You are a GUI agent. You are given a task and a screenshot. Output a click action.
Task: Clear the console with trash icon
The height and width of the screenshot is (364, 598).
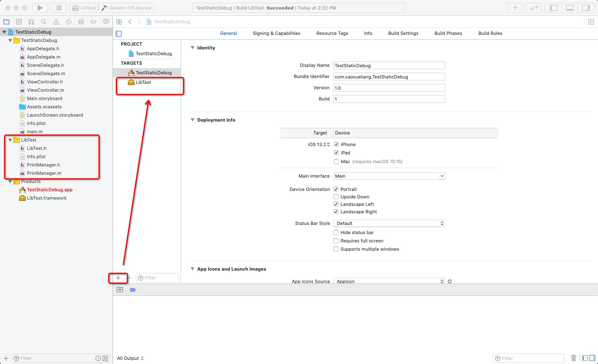pos(573,358)
